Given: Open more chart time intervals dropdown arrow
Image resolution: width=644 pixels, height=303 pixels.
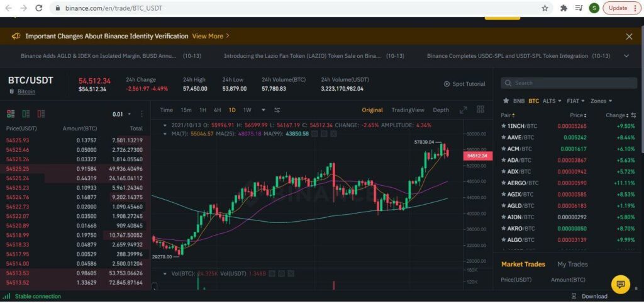Looking at the screenshot, I should point(264,110).
